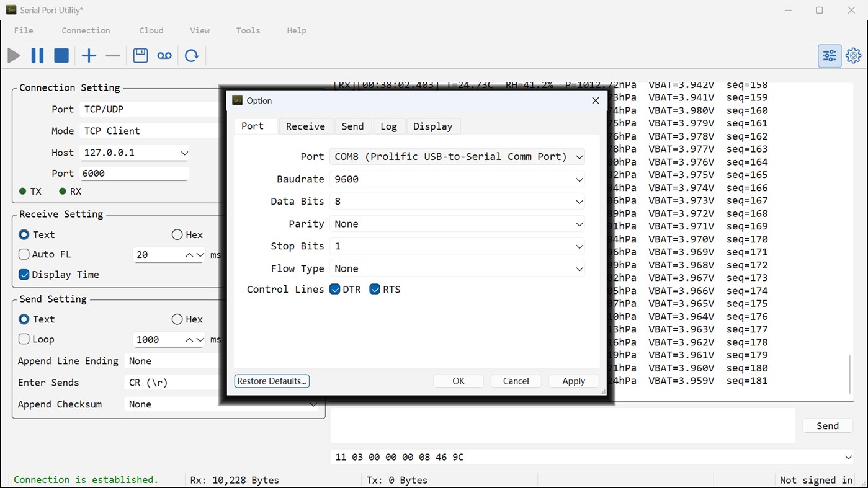Screen dimensions: 868x488
Task: Click the Restore Defaults button
Action: point(272,381)
